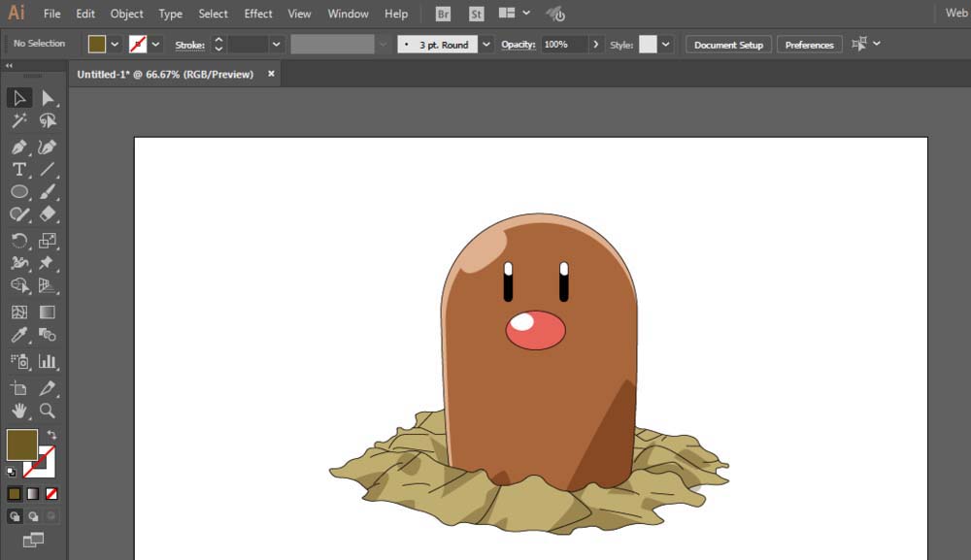Click the Preferences button
This screenshot has height=560, width=971.
click(x=809, y=45)
